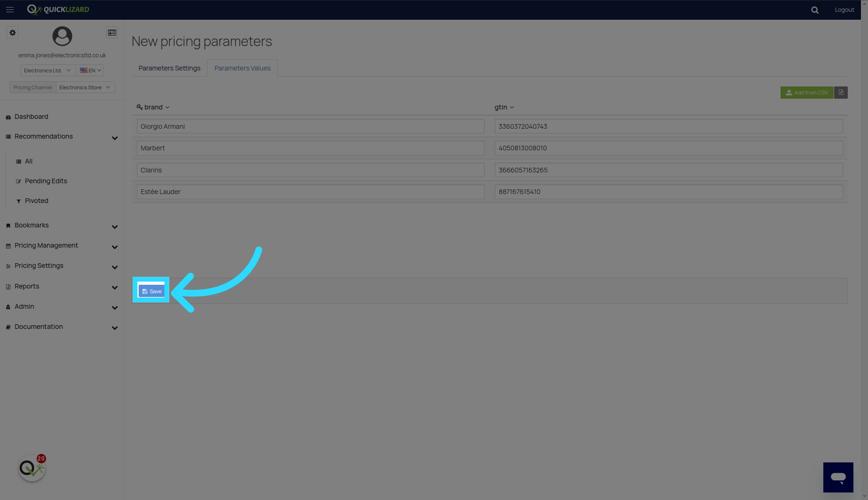Expand the Bookmarks chevron
The image size is (868, 500).
tap(115, 227)
